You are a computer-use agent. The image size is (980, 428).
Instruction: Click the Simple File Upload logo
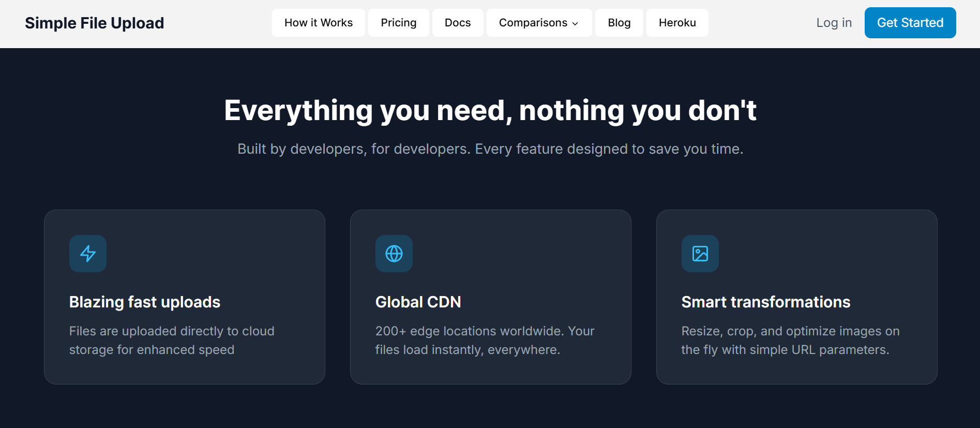click(95, 23)
